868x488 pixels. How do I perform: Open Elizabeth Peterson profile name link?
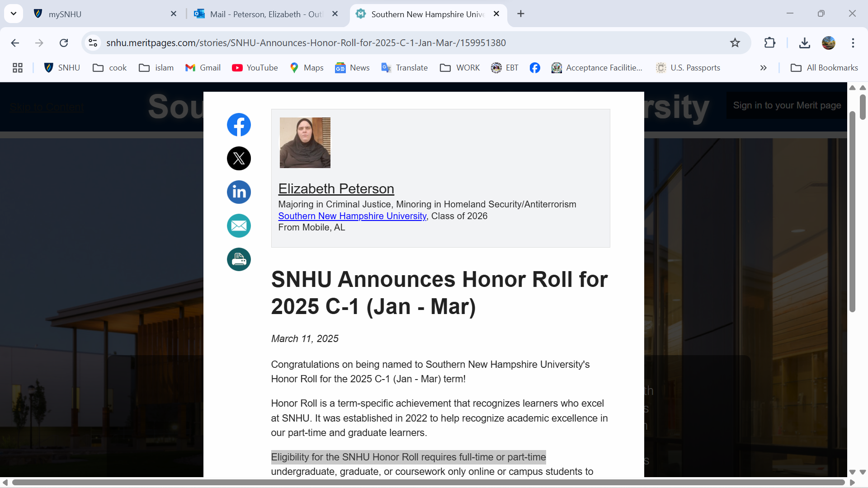(336, 188)
